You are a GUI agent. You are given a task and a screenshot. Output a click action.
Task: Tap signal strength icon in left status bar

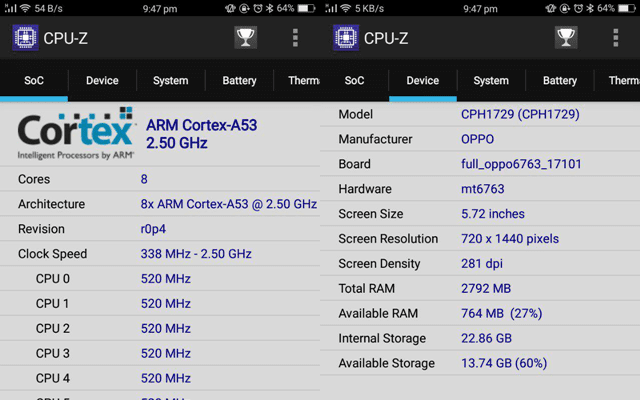tap(11, 8)
